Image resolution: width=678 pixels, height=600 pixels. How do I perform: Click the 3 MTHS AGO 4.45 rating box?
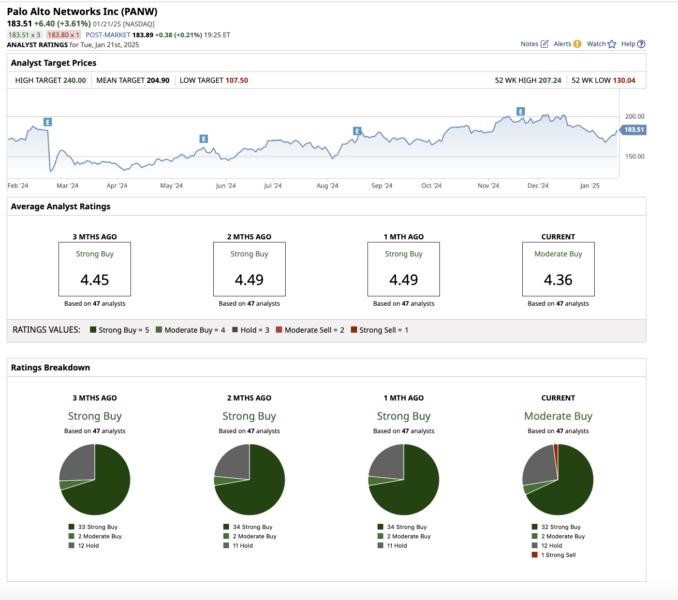coord(95,269)
